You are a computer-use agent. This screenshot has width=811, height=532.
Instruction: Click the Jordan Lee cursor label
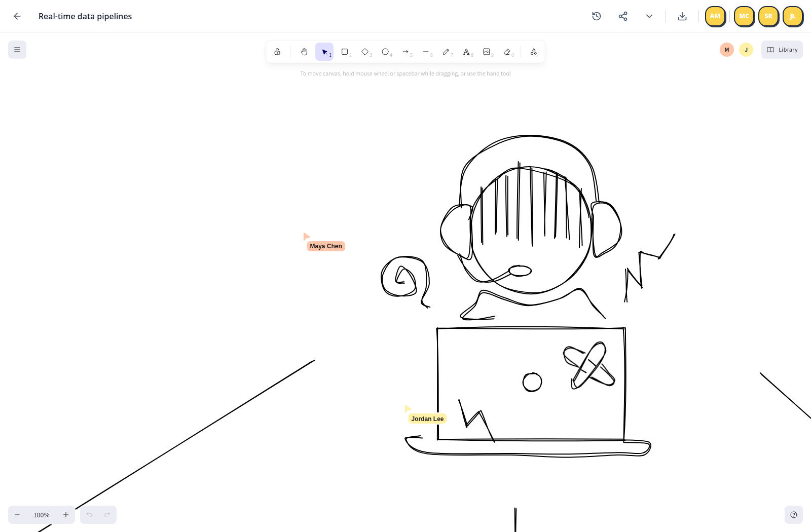[427, 419]
